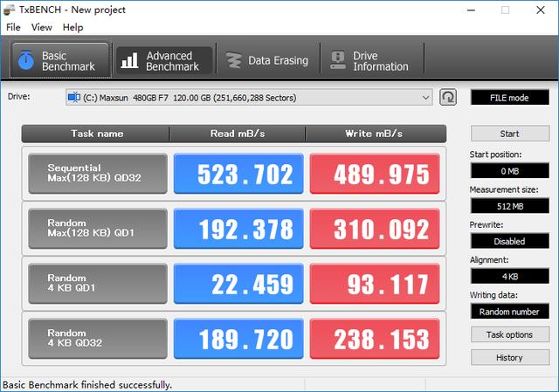The width and height of the screenshot is (559, 392).
Task: Expand the Drive selection dropdown arrow
Action: pyautogui.click(x=425, y=98)
